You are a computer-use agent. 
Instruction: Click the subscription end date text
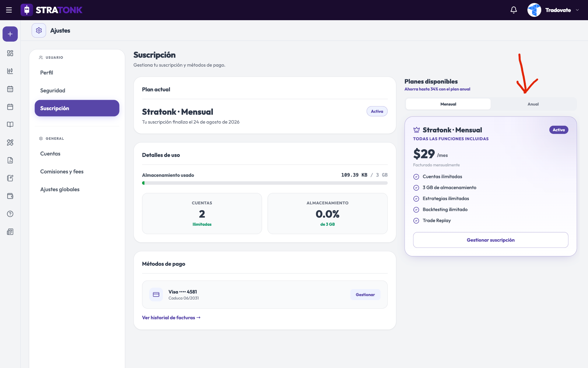(191, 122)
